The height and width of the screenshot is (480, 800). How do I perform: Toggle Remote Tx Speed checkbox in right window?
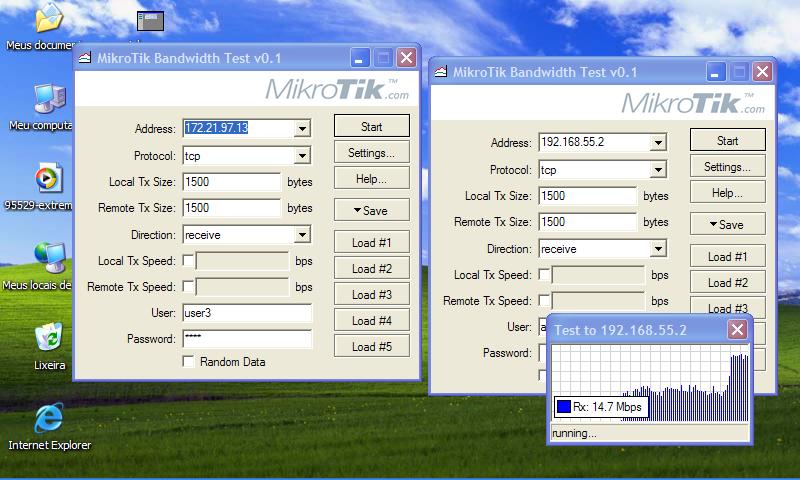(544, 301)
